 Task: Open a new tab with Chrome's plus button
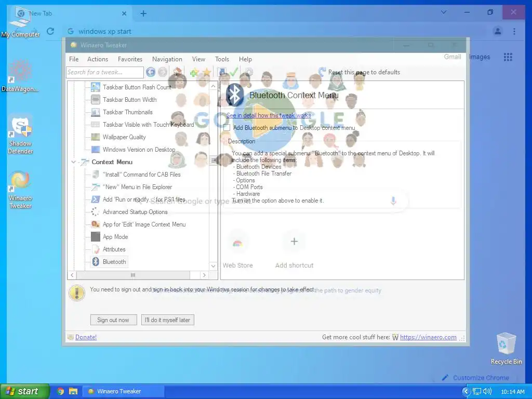tap(143, 14)
